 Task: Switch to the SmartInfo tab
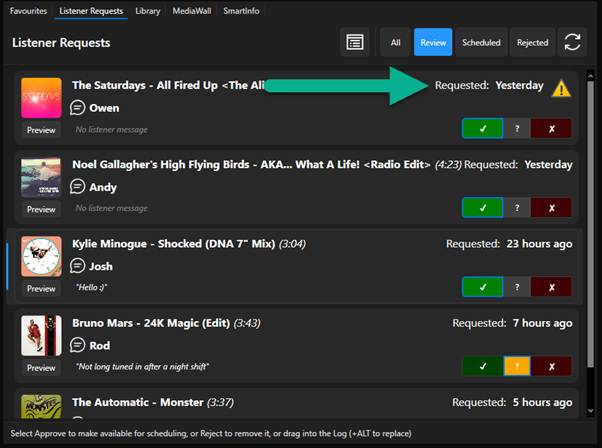pyautogui.click(x=241, y=11)
